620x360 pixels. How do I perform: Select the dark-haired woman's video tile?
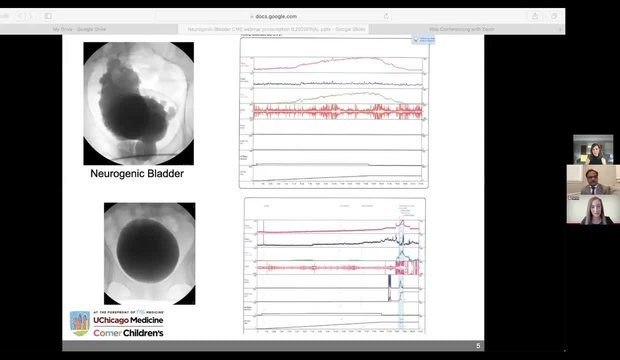(x=593, y=150)
